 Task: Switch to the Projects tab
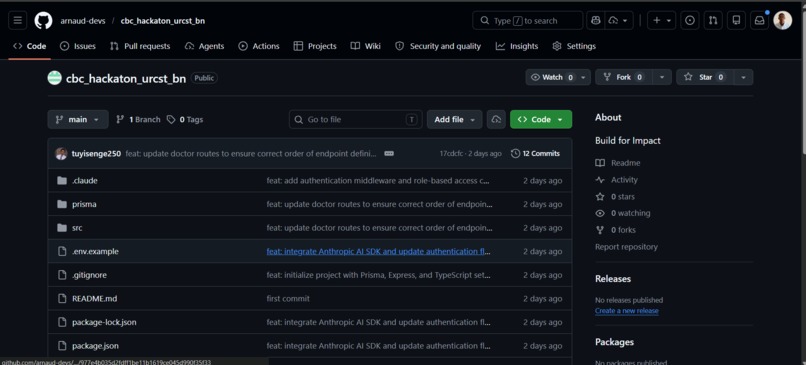point(315,46)
